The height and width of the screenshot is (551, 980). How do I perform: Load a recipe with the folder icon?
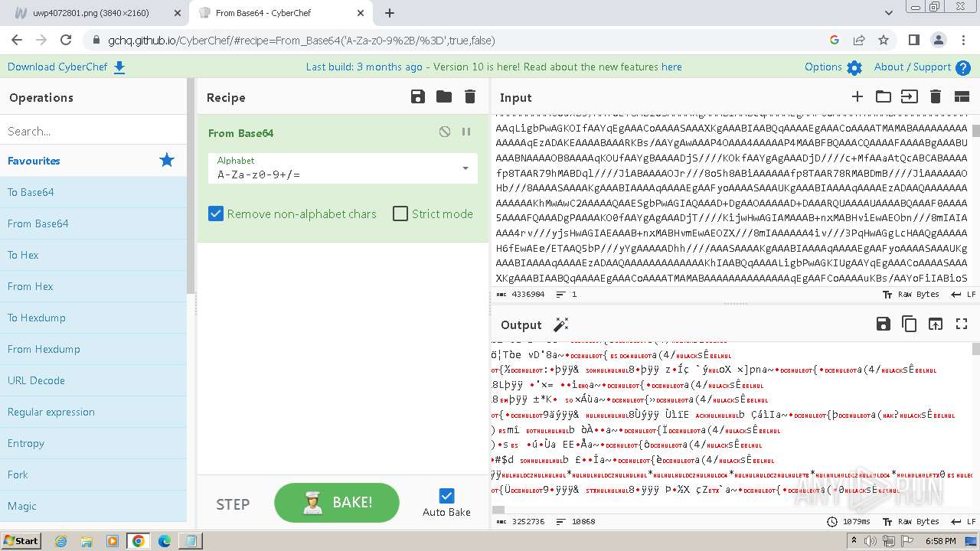coord(443,96)
